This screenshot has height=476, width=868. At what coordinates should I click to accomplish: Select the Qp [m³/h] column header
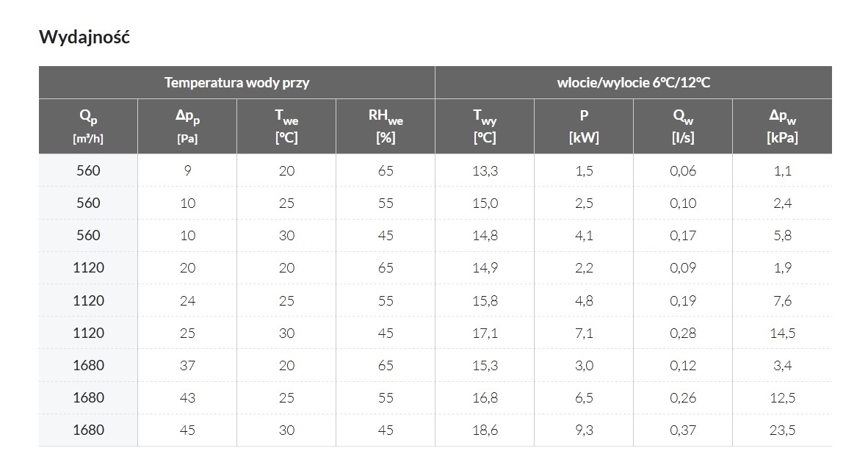coord(88,126)
